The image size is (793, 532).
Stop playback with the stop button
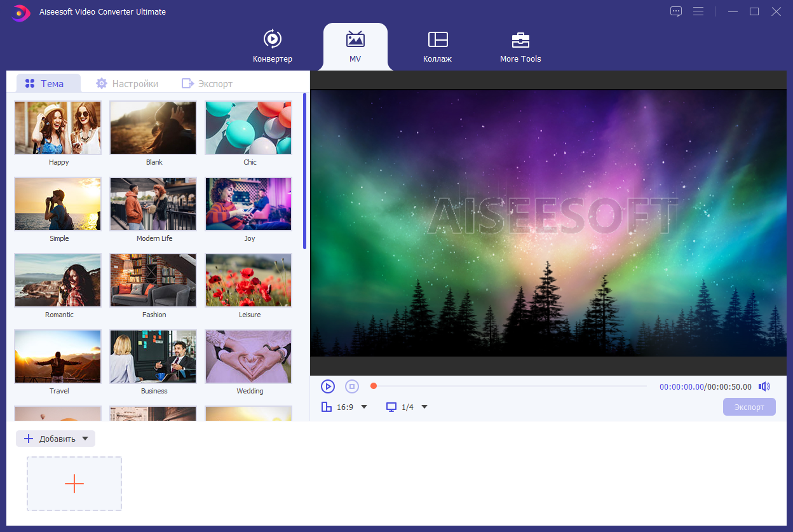pos(352,386)
